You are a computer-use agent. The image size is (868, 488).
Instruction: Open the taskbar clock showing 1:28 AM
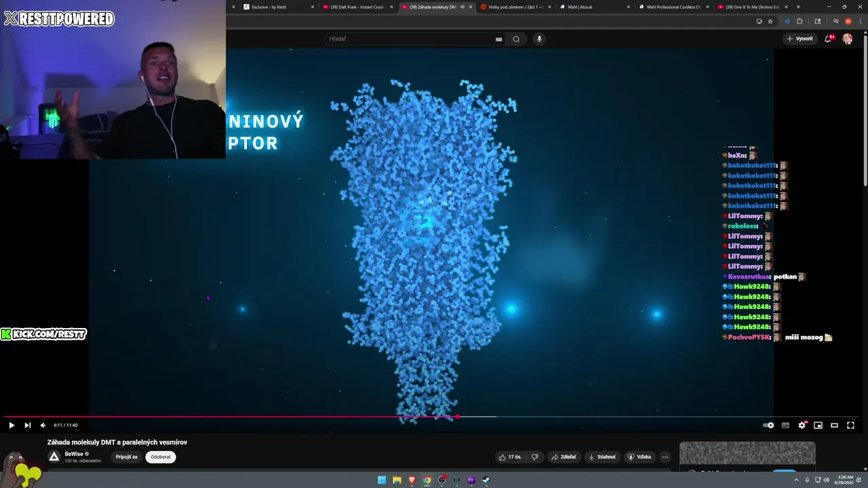tap(845, 480)
